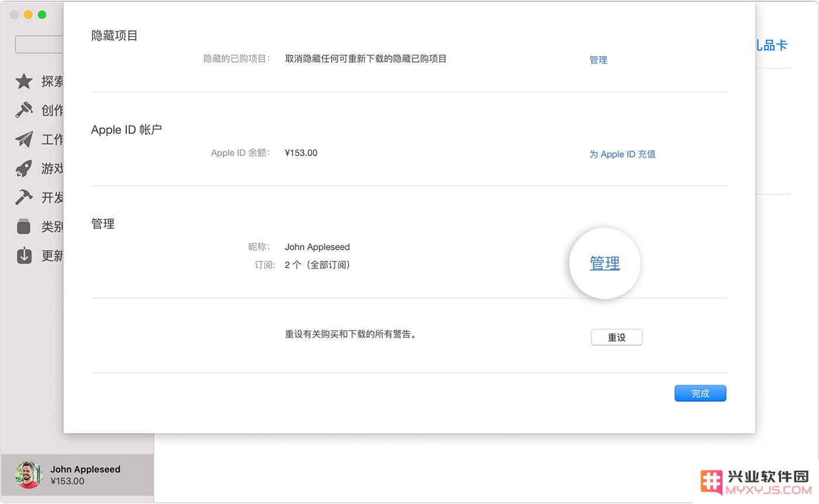Click the nickname value John Appleseed
The height and width of the screenshot is (504, 819).
317,247
